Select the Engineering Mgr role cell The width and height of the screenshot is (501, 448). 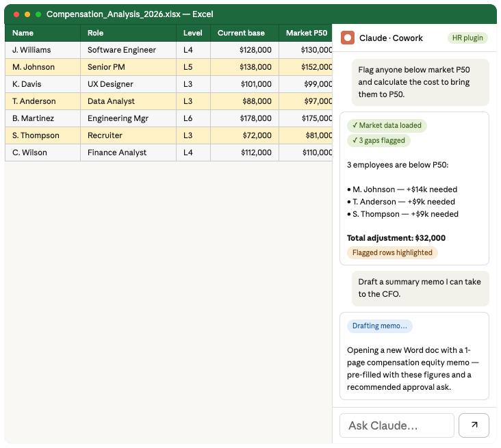(x=128, y=118)
